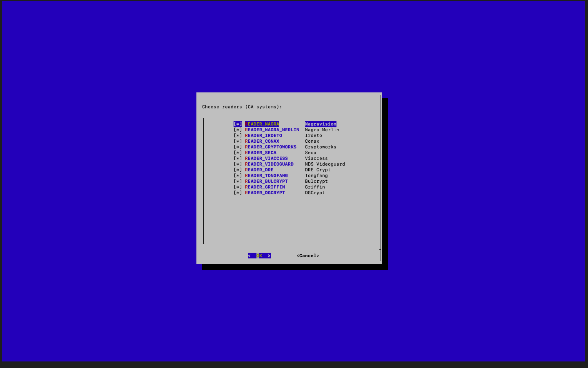Select the READER_DGCRYPT list entry
This screenshot has width=588, height=368.
265,193
